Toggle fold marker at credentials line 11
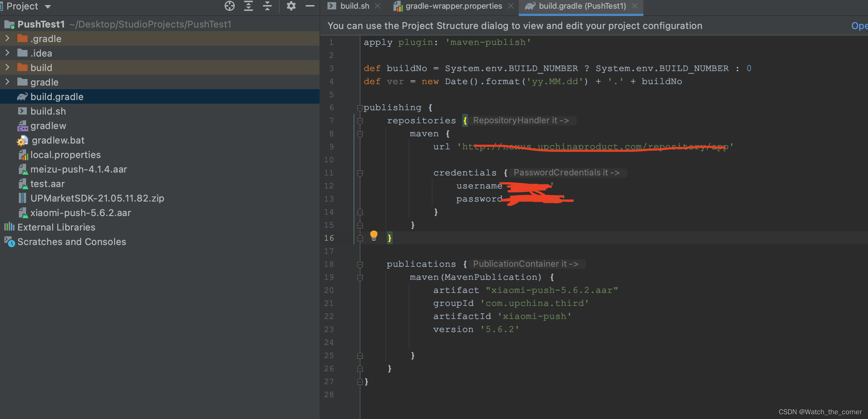This screenshot has height=419, width=868. (x=360, y=173)
